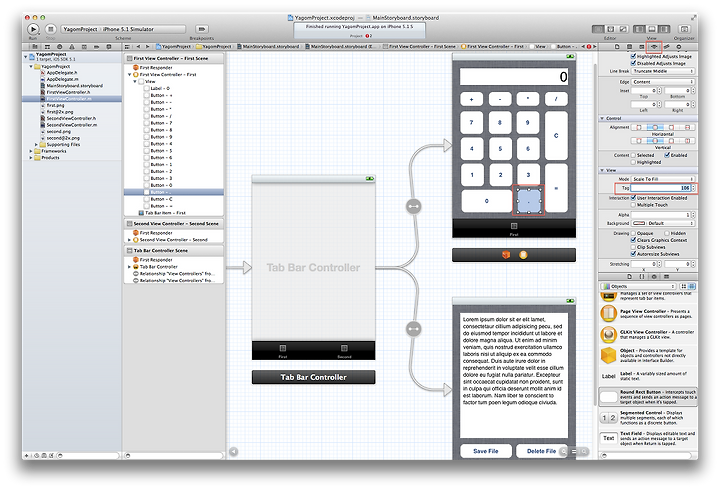Image resolution: width=720 pixels, height=490 pixels.
Task: Click the Alpha value field
Action: [661, 215]
